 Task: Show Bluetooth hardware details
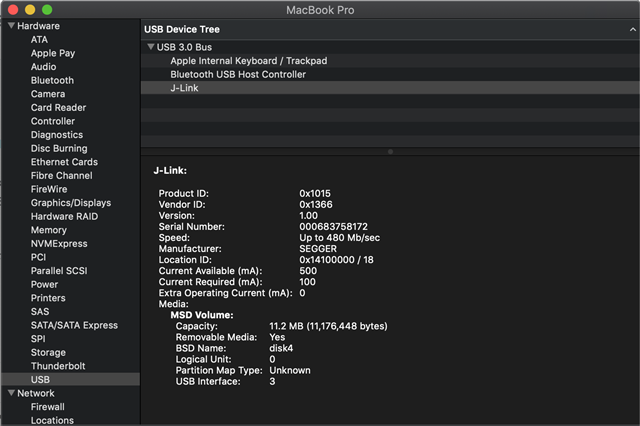coord(52,80)
